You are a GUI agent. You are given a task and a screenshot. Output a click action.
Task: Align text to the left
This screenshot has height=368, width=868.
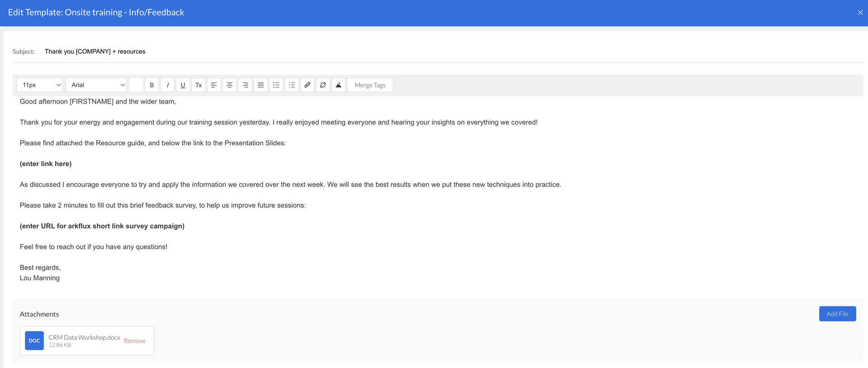(x=214, y=85)
